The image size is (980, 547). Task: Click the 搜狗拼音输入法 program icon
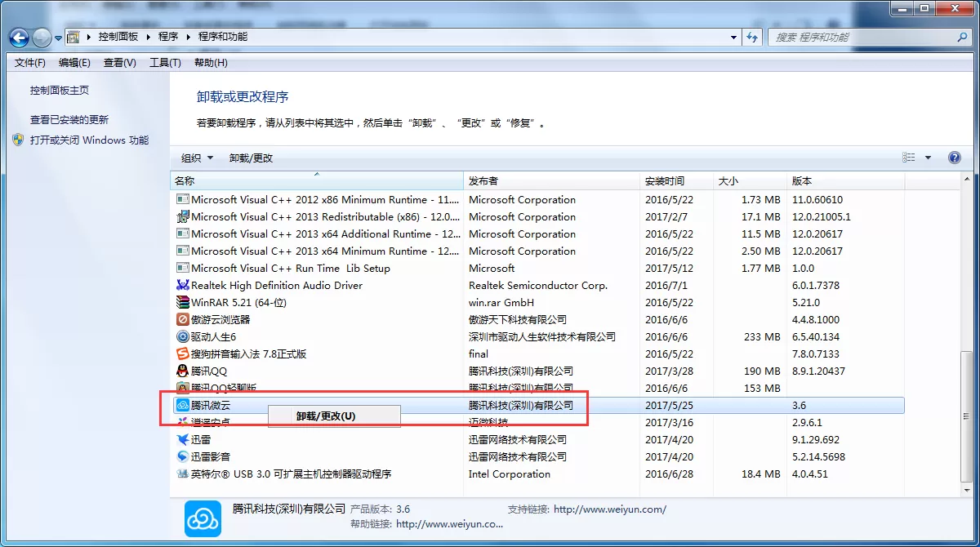point(183,354)
